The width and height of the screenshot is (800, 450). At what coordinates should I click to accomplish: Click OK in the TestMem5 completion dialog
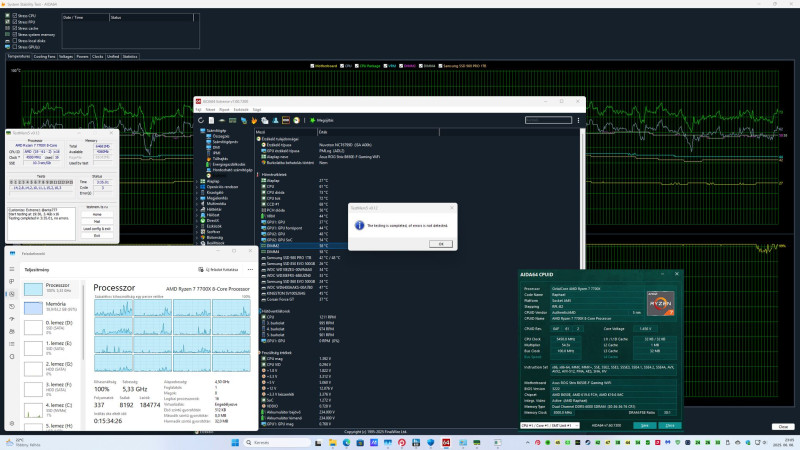point(441,244)
